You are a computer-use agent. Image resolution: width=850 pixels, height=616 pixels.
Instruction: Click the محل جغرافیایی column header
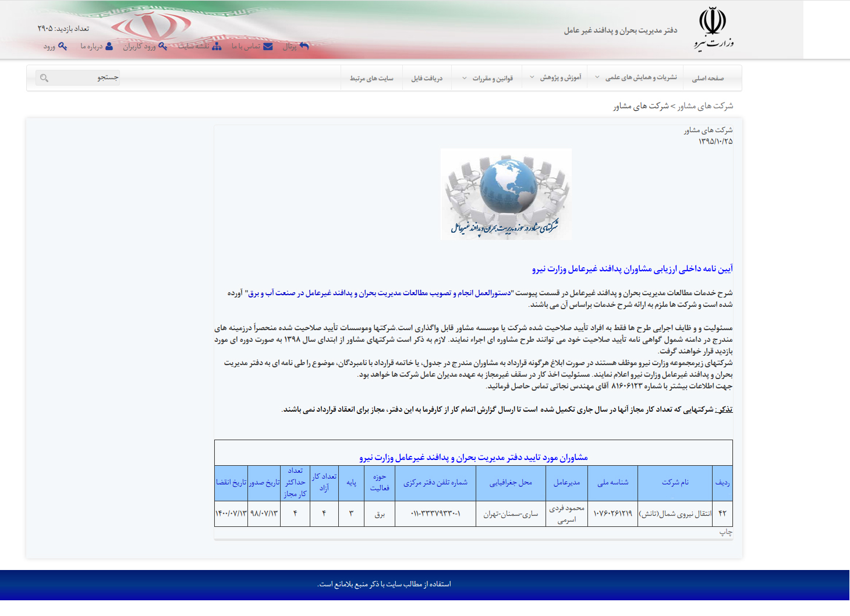click(511, 483)
